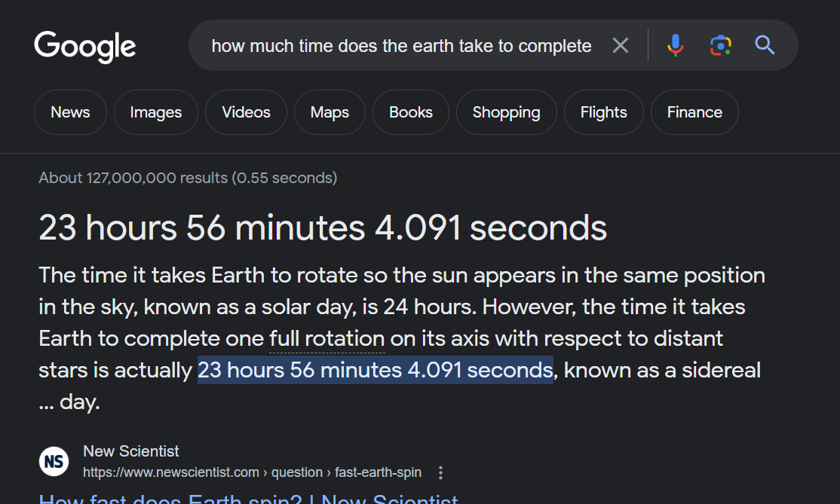
Task: Click the magnifying glass search button
Action: 765,46
